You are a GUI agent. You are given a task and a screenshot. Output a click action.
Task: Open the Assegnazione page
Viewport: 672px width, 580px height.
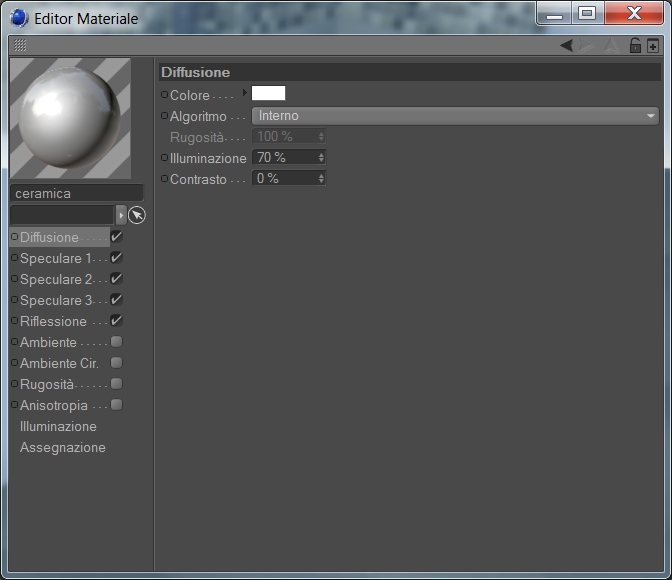pyautogui.click(x=63, y=448)
